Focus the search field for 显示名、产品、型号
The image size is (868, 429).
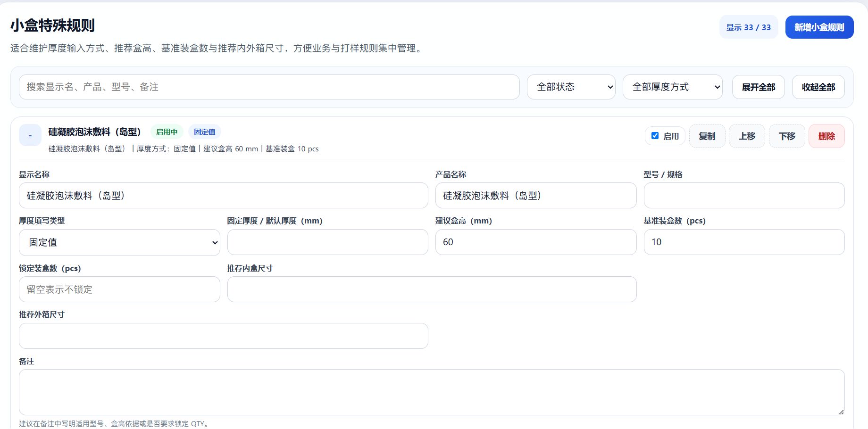269,87
